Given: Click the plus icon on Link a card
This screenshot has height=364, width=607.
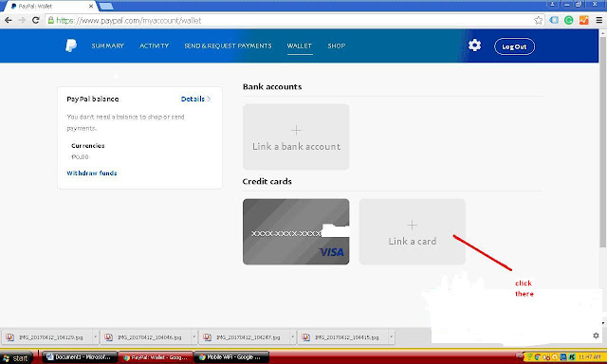Looking at the screenshot, I should (x=412, y=226).
